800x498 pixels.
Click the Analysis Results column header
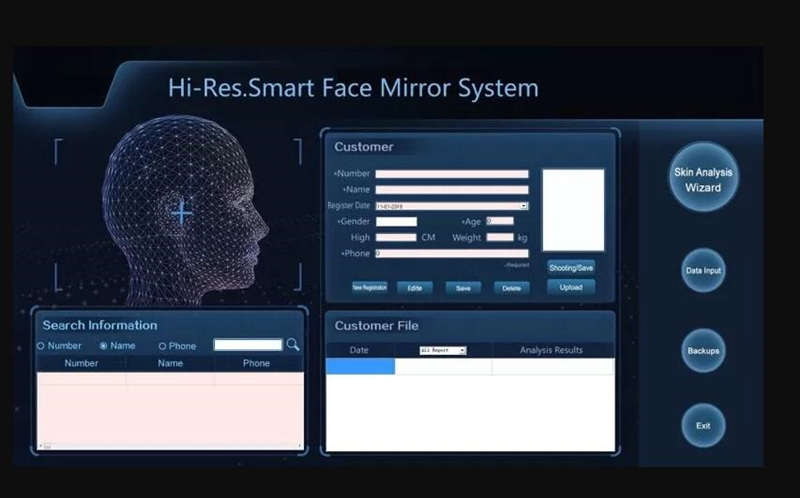(x=551, y=350)
